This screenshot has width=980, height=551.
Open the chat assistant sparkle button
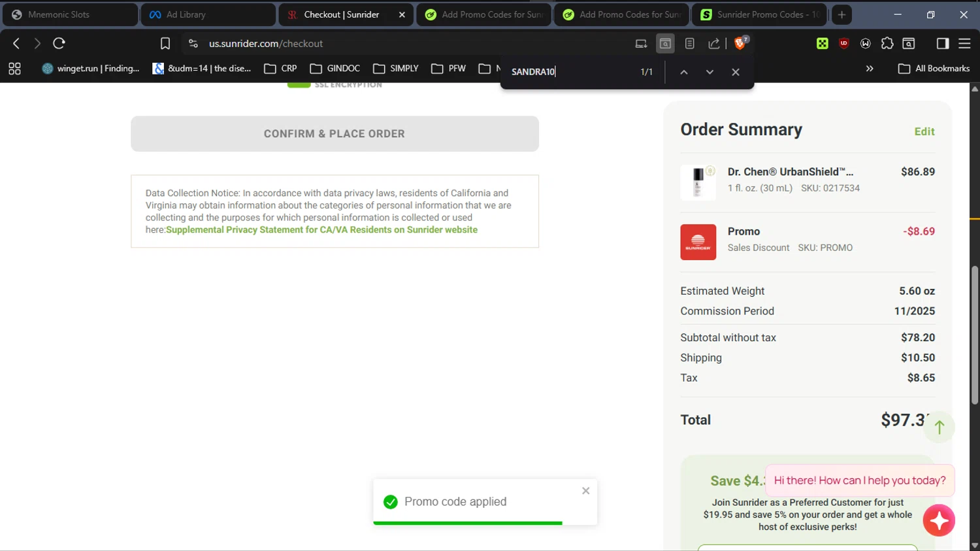point(939,520)
